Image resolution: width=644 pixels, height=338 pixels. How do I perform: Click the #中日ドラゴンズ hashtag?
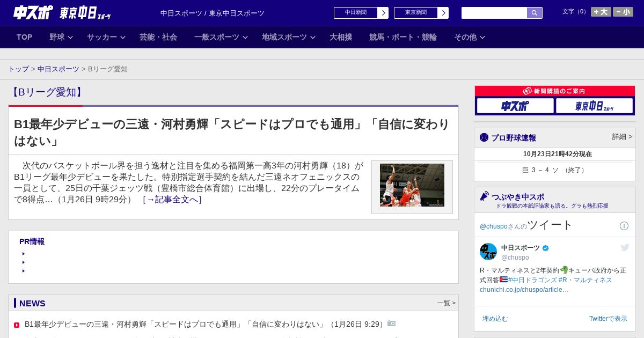(532, 280)
